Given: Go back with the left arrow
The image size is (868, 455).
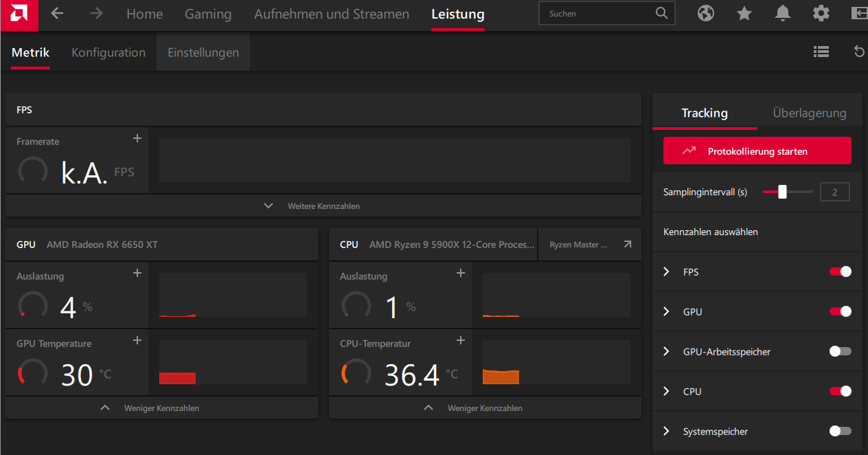Looking at the screenshot, I should pos(58,14).
